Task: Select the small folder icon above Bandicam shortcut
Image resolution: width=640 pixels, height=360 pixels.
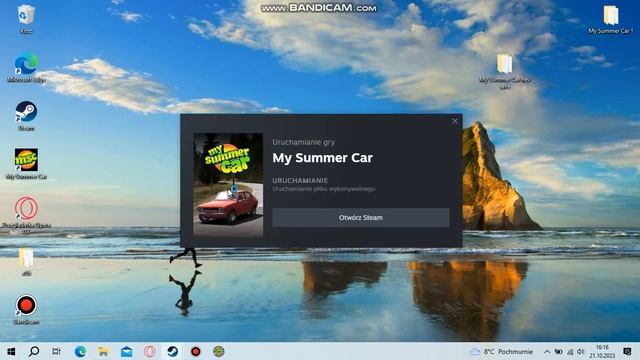Action: [x=26, y=262]
